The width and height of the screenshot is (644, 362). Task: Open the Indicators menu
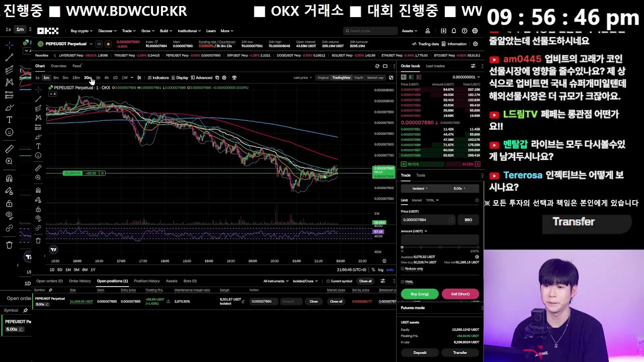click(x=158, y=77)
